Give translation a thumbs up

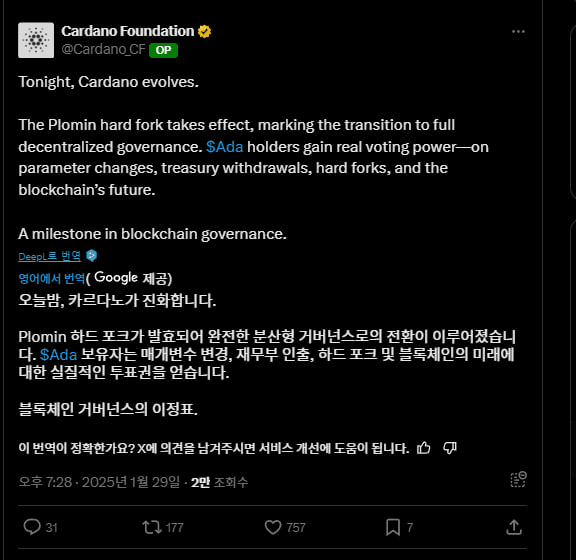coord(424,448)
